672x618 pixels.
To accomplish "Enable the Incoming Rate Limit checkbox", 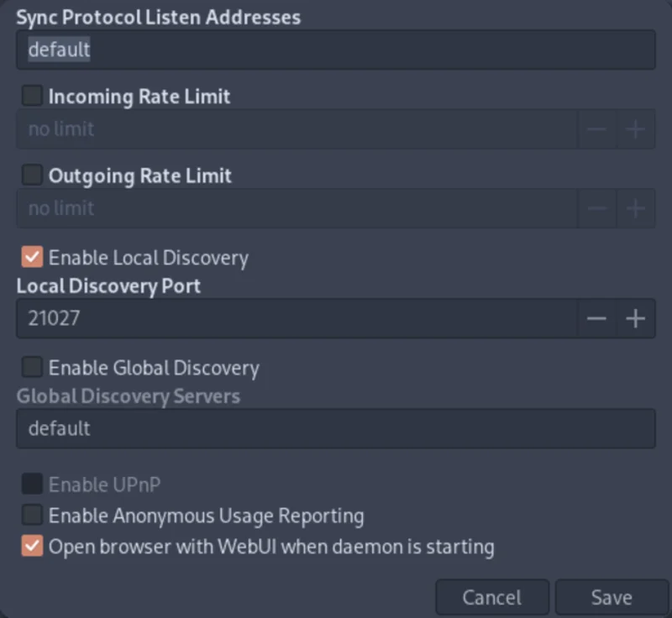I will click(x=32, y=95).
